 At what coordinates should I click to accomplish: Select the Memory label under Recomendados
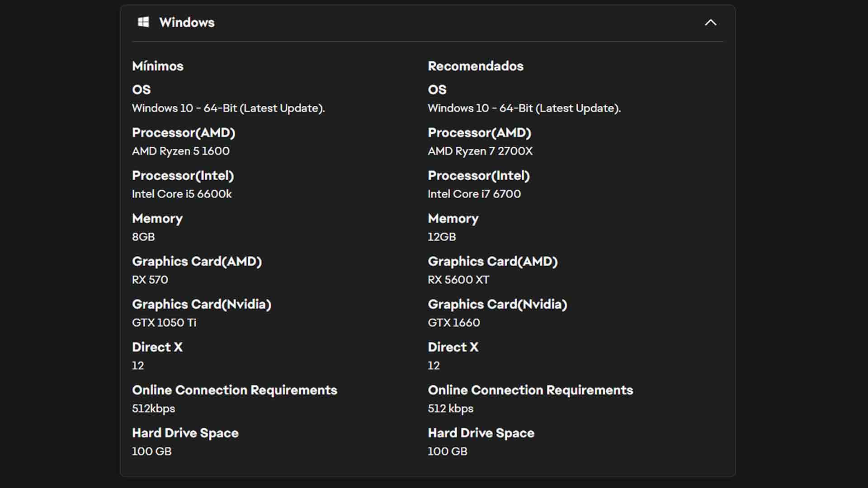453,219
